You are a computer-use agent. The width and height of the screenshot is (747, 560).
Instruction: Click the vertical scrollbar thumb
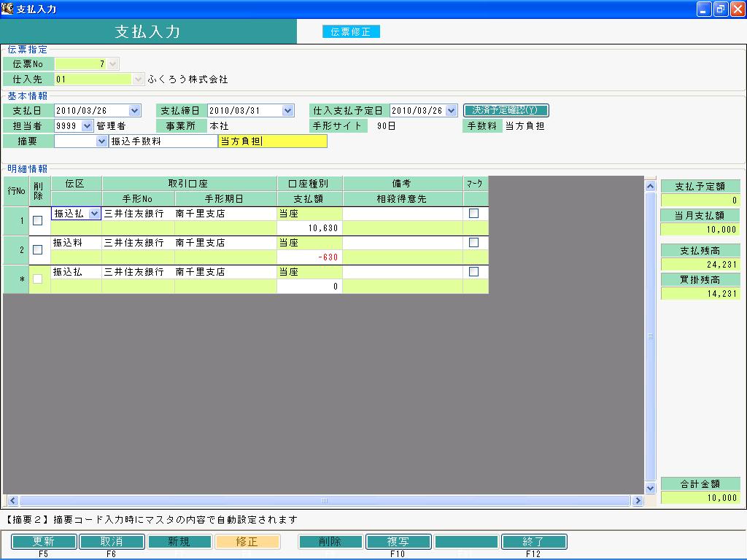[650, 336]
